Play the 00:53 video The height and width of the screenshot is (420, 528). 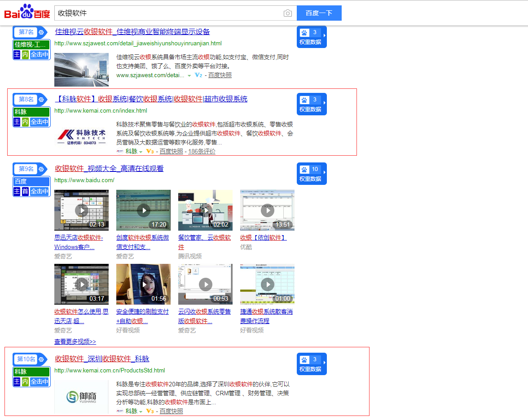[x=206, y=284]
